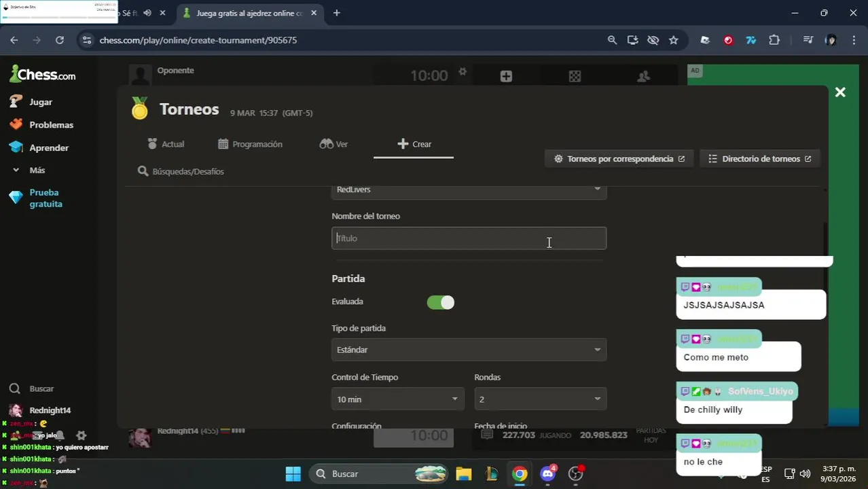This screenshot has height=489, width=868.
Task: Open Directorio de torneos link
Action: coord(760,159)
